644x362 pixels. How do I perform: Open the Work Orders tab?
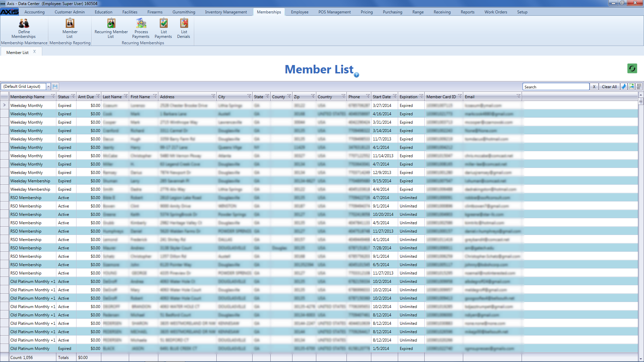[x=496, y=12]
